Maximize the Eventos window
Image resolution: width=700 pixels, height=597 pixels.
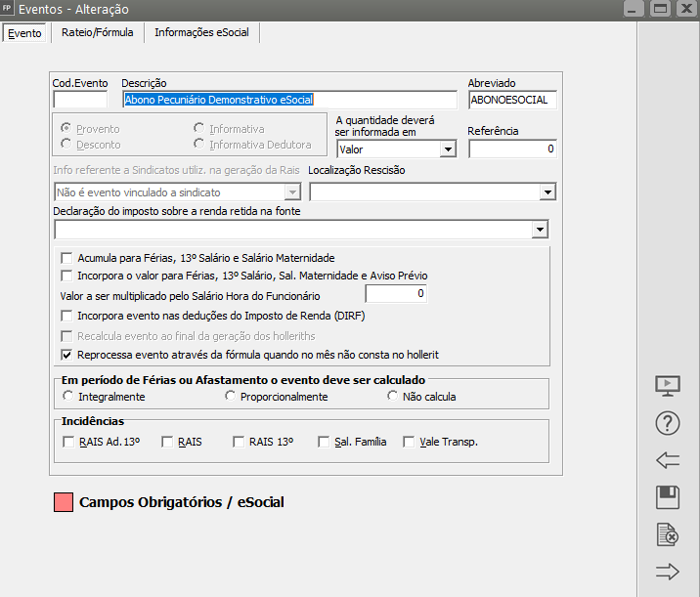click(x=660, y=9)
